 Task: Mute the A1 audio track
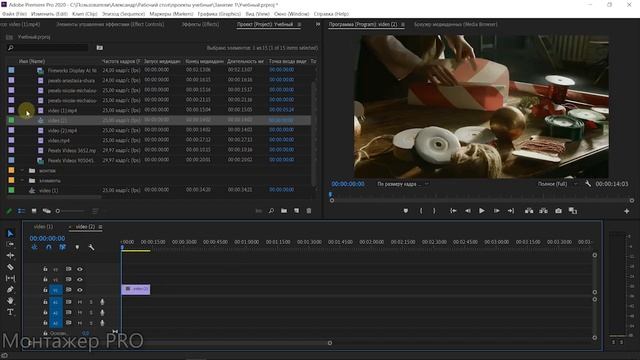80,302
